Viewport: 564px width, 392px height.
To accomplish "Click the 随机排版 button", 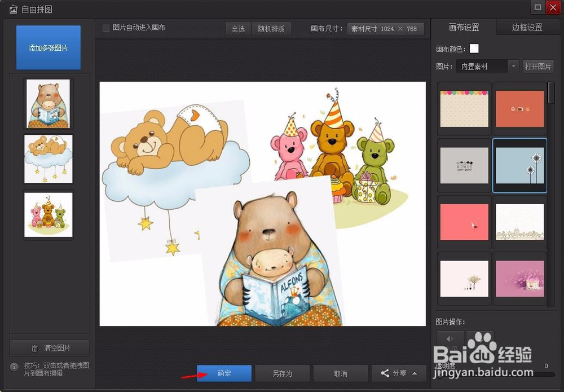I will pos(271,29).
